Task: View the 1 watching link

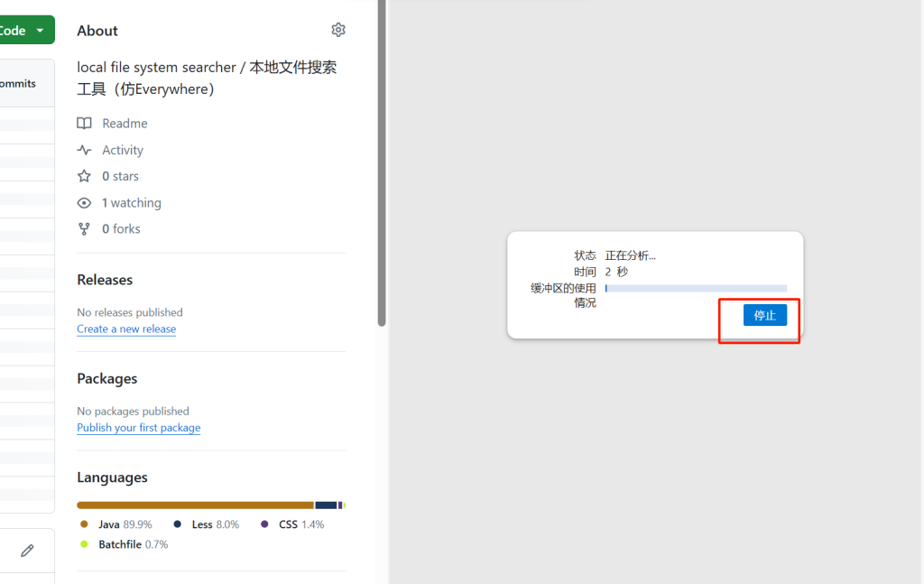Action: click(x=131, y=203)
